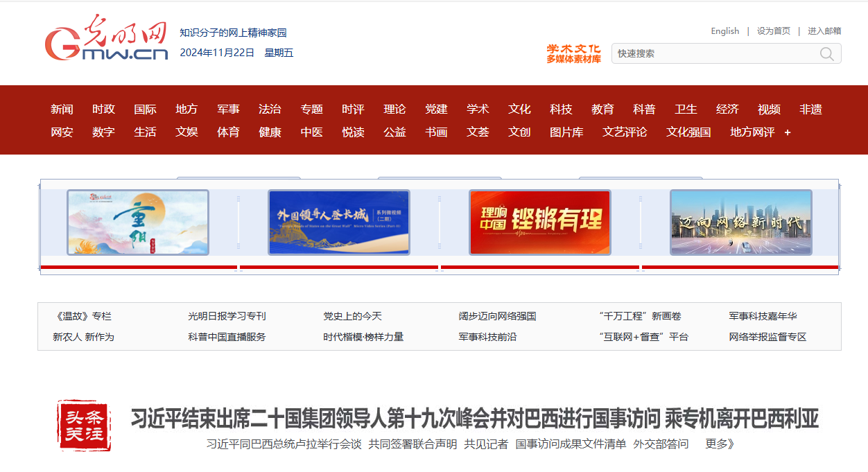Go to 进入邮箱 mailbox link

click(x=824, y=31)
